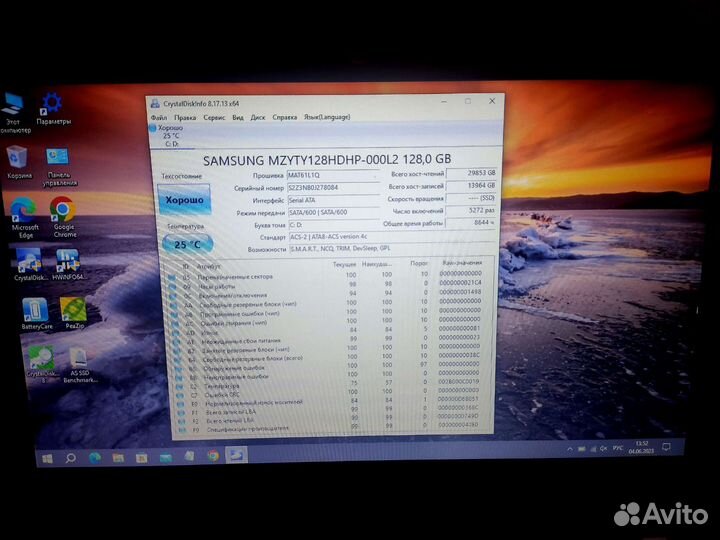Click the taskbar search magnifier

[70, 458]
